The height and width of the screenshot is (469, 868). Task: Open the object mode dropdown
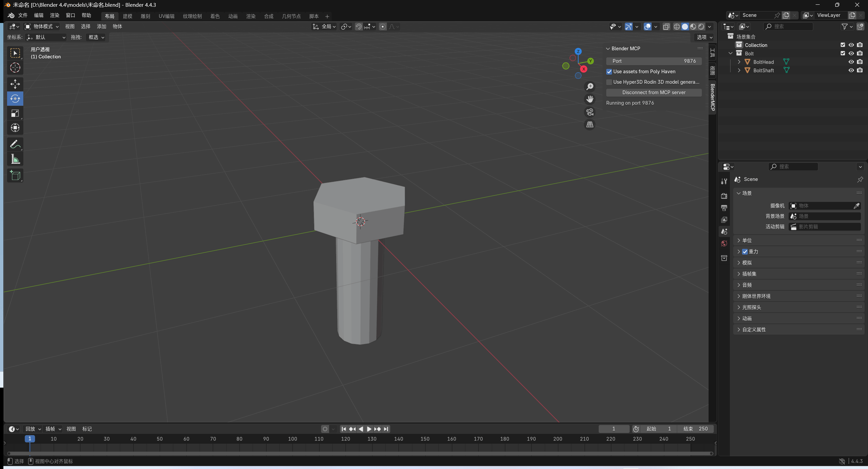click(x=42, y=26)
